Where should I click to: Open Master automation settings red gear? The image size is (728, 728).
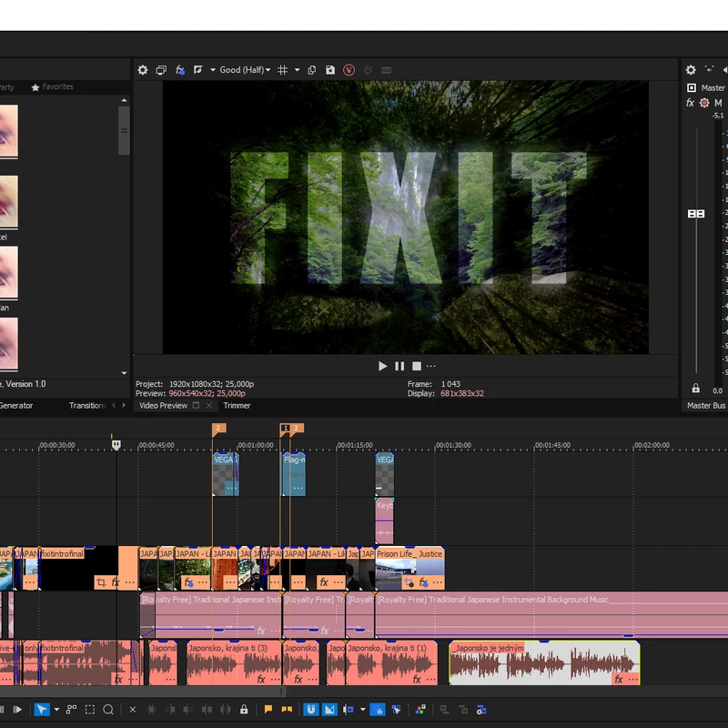pos(704,103)
